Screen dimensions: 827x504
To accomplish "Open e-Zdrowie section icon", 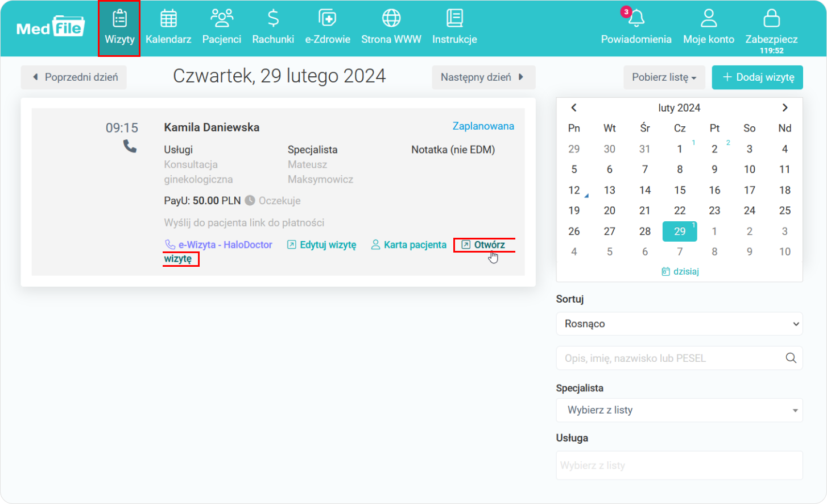I will pos(328,18).
